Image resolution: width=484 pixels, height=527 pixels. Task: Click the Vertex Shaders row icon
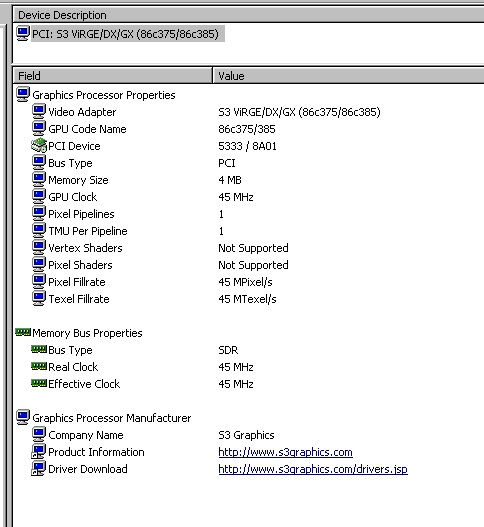39,247
